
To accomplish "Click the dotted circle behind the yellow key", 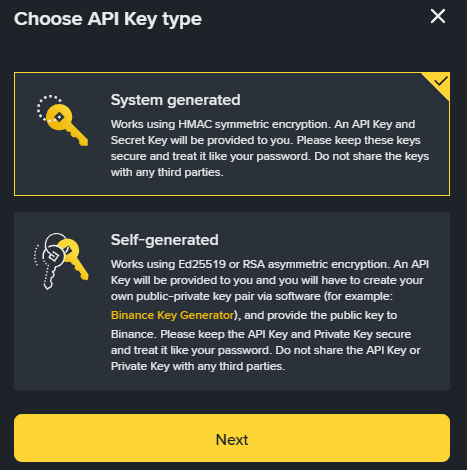I will pyautogui.click(x=49, y=108).
